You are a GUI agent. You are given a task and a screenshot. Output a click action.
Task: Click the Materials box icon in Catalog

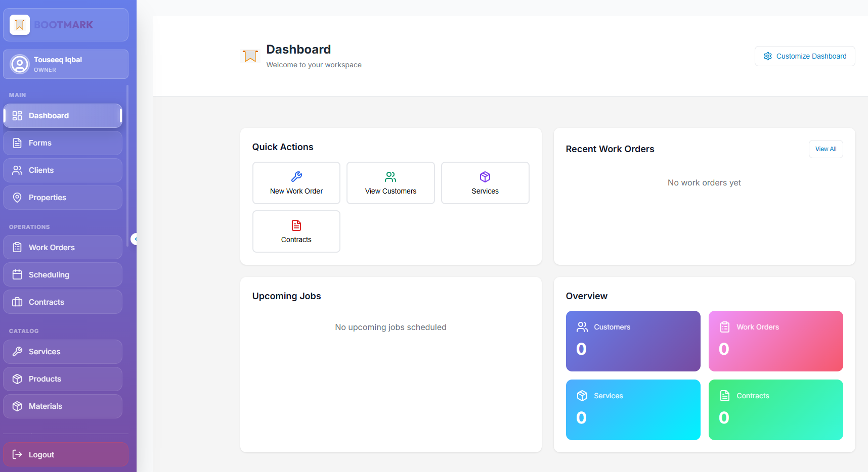tap(17, 406)
